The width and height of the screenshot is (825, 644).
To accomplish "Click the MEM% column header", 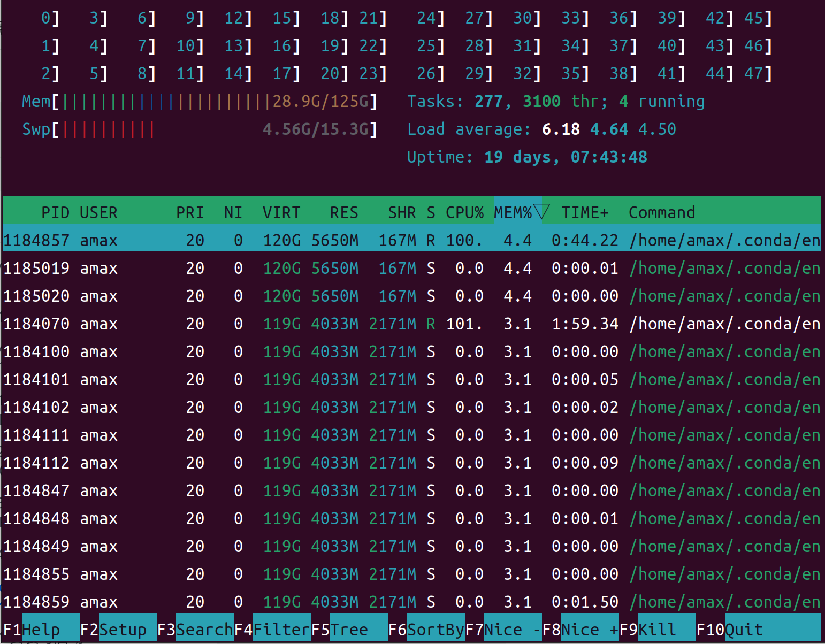I will (513, 212).
